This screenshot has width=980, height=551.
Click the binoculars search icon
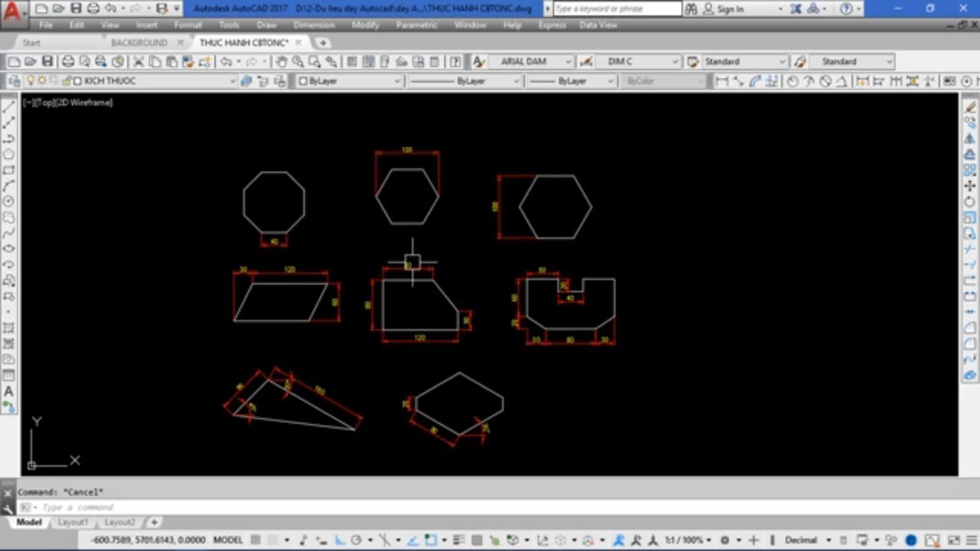(691, 8)
